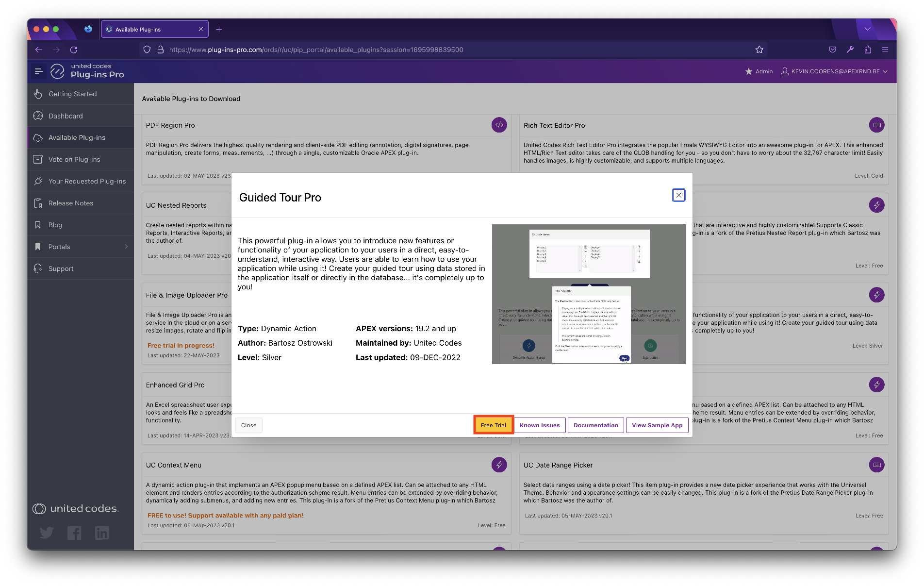924x586 pixels.
Task: Click the Dashboard gauge icon
Action: [x=38, y=116]
